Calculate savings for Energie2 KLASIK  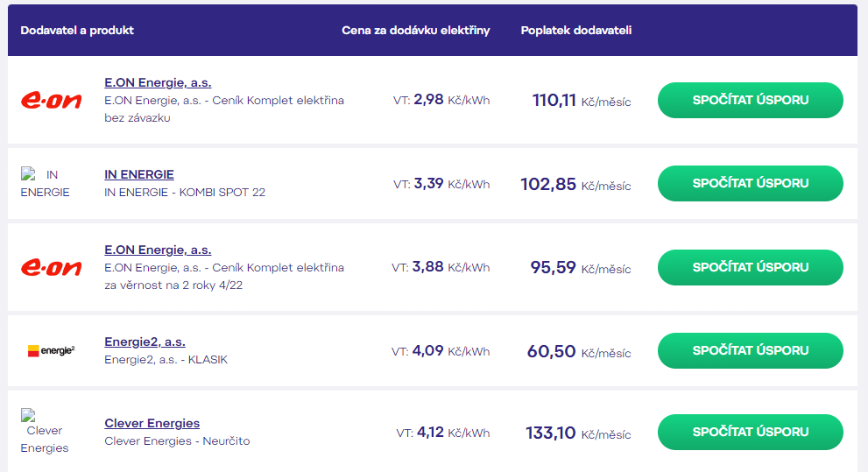pos(750,350)
